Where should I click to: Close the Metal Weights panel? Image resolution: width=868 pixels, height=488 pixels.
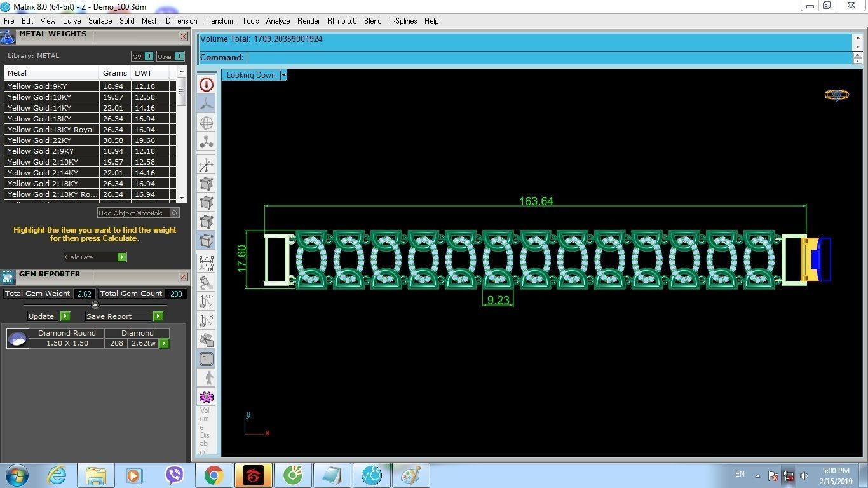(x=183, y=37)
